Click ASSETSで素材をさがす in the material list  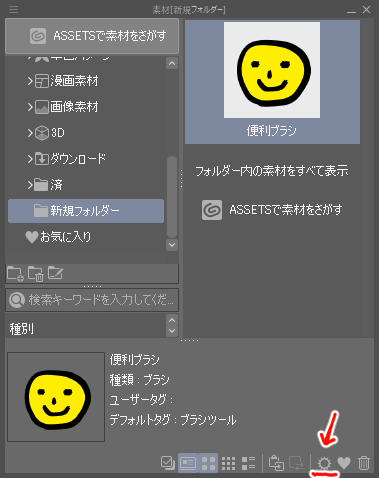272,210
